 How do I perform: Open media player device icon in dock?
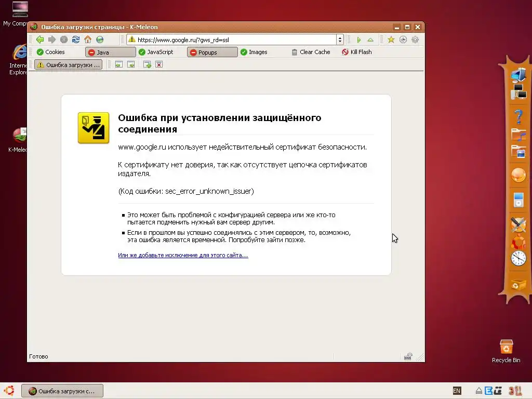[x=518, y=199]
